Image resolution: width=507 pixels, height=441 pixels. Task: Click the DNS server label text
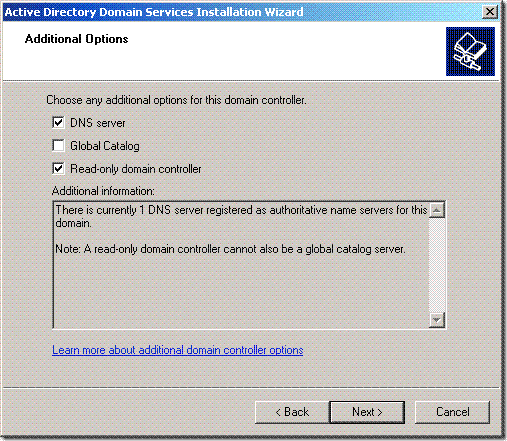pos(98,123)
